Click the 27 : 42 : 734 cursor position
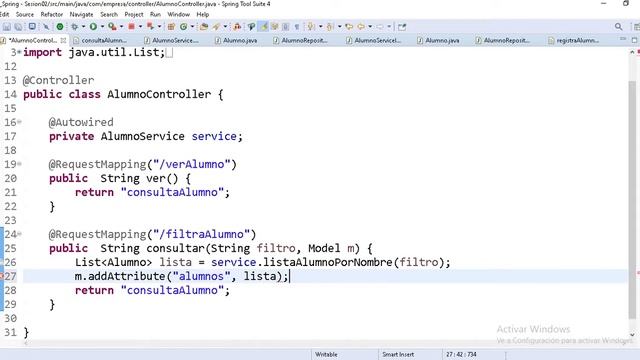 (461, 354)
